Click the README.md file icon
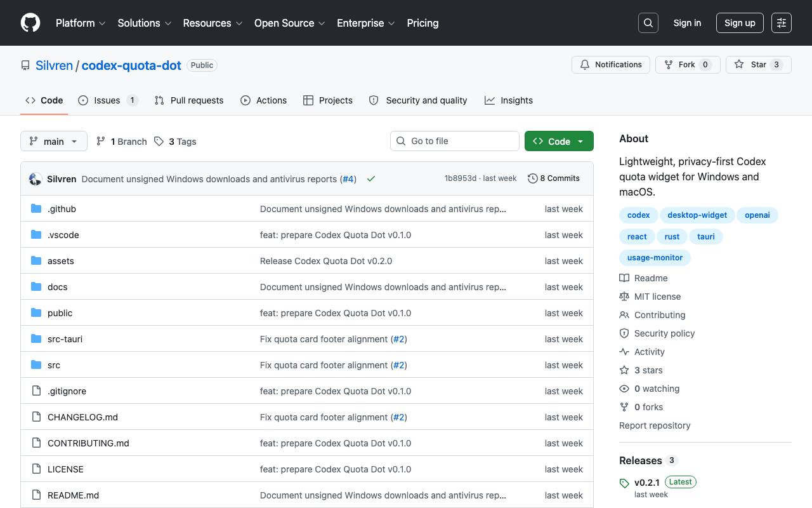812x508 pixels. coord(36,495)
